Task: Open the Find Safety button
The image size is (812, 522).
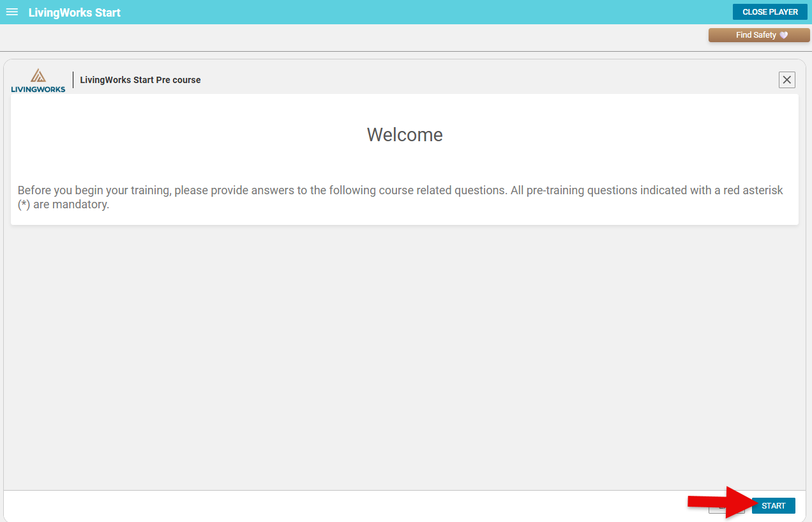Action: coord(759,35)
